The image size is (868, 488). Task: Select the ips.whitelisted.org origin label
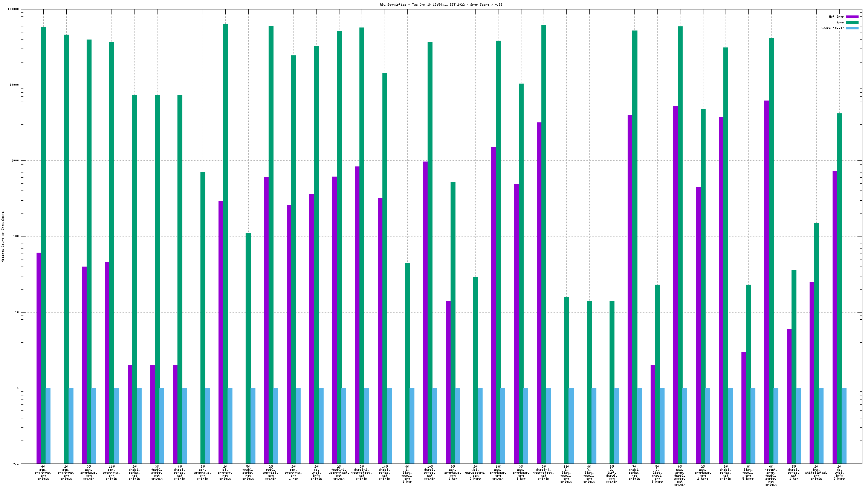[816, 473]
